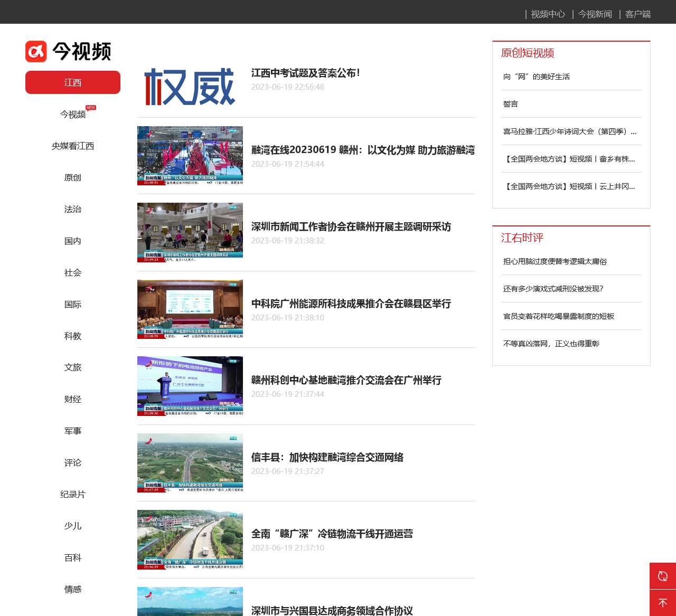Image resolution: width=676 pixels, height=616 pixels.
Task: Open 深圳市新闻工作者协会 news headline
Action: 351,227
